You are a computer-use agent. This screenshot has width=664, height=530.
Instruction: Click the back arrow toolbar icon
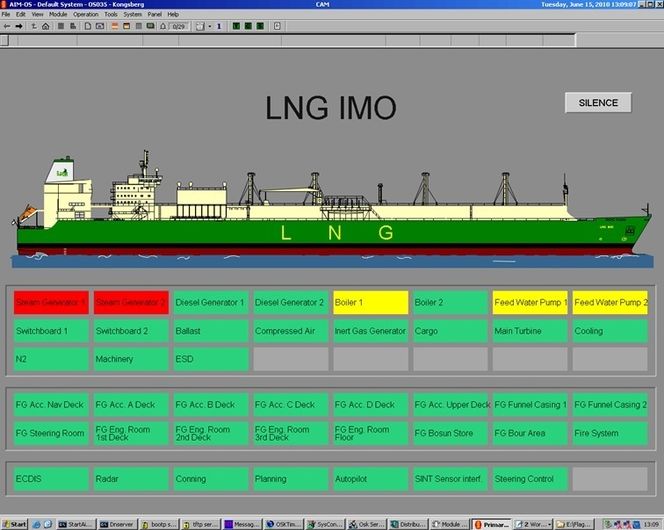(6, 25)
